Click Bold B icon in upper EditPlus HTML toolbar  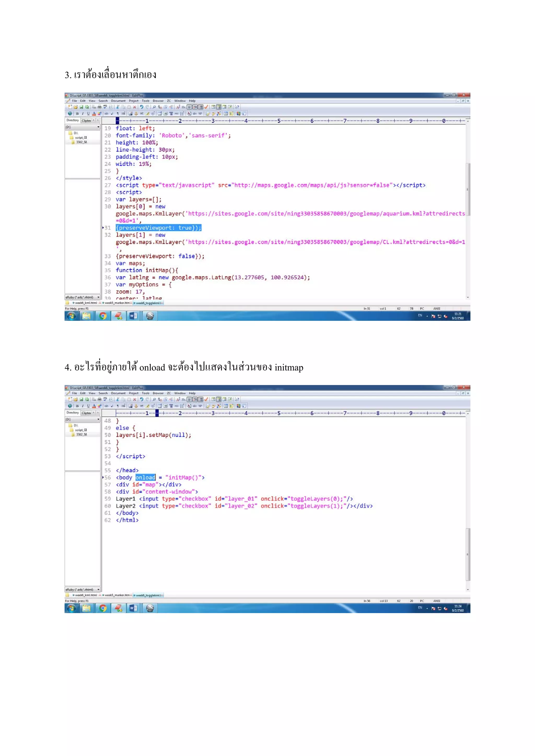pyautogui.click(x=77, y=113)
